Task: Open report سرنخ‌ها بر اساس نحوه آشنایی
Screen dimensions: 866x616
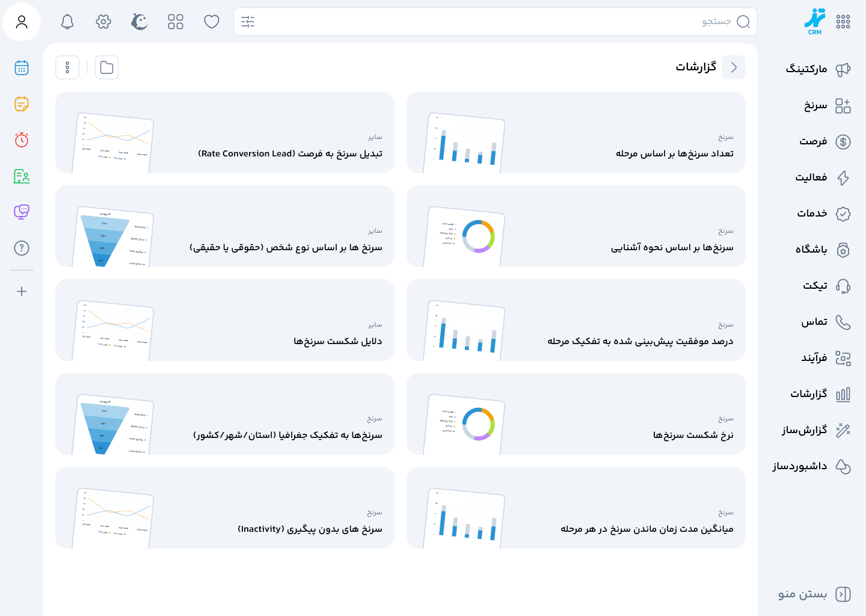Action: pyautogui.click(x=576, y=226)
